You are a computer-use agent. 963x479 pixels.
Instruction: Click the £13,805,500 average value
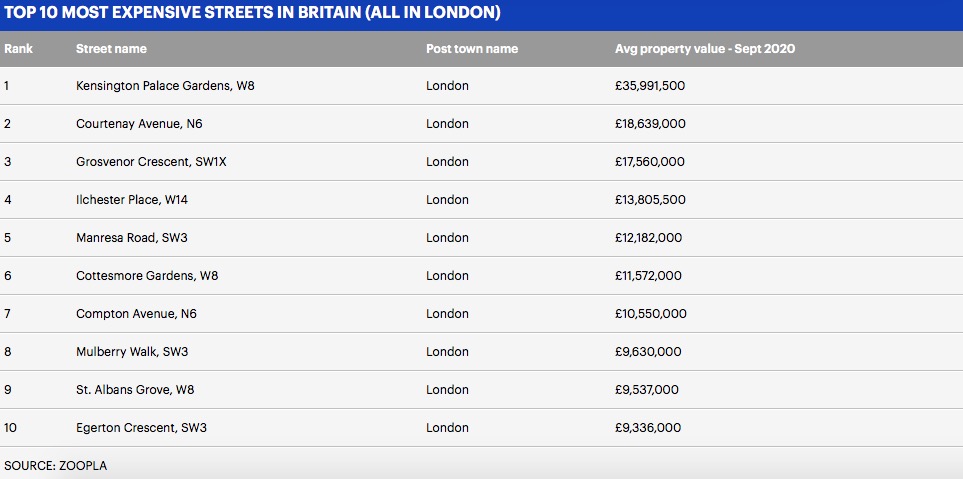point(650,200)
